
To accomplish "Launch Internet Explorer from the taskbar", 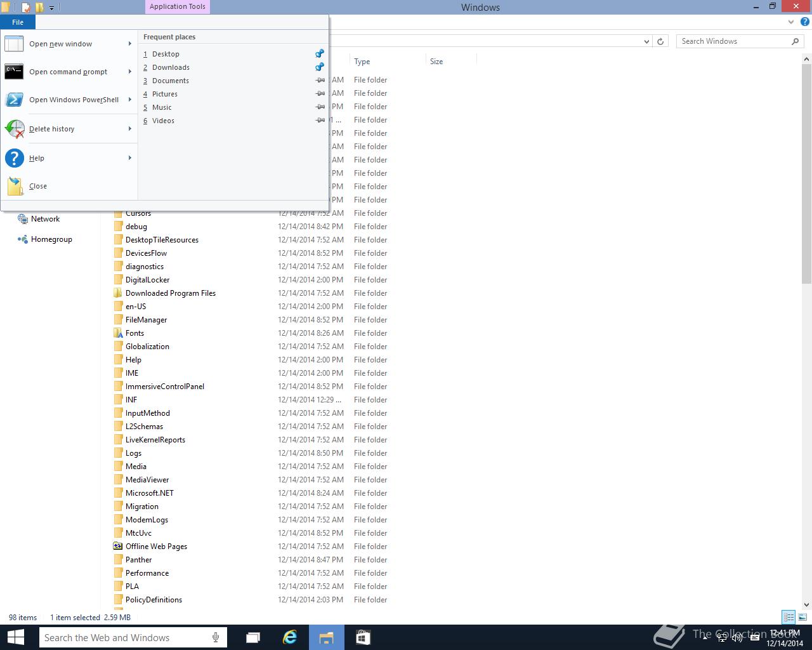I will 290,637.
